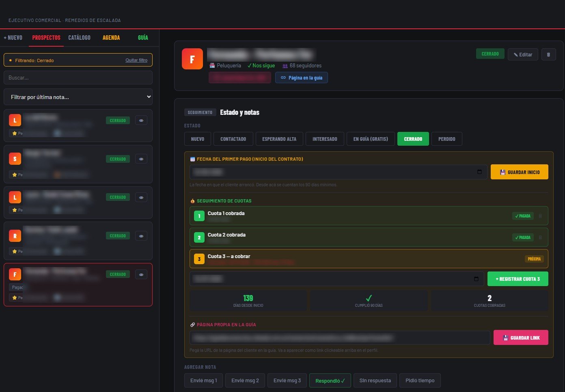Click the orange R avatar in the prospect list
The width and height of the screenshot is (565, 392).
click(15, 236)
